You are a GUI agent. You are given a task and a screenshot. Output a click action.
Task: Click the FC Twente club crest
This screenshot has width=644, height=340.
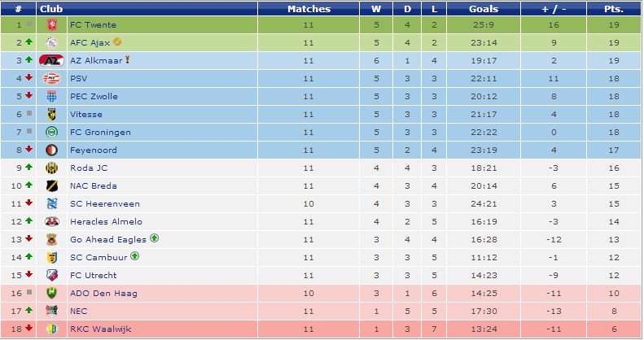pos(51,25)
